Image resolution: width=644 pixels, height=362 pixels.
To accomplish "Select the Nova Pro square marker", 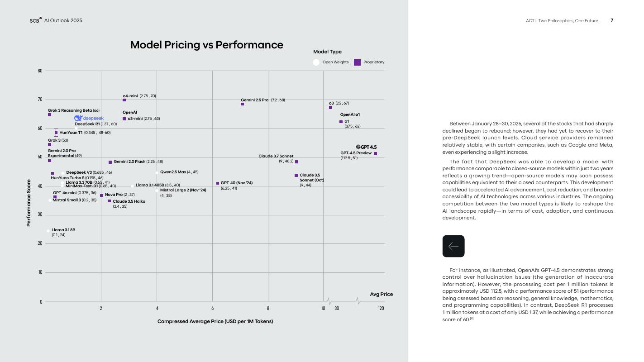I will click(102, 195).
